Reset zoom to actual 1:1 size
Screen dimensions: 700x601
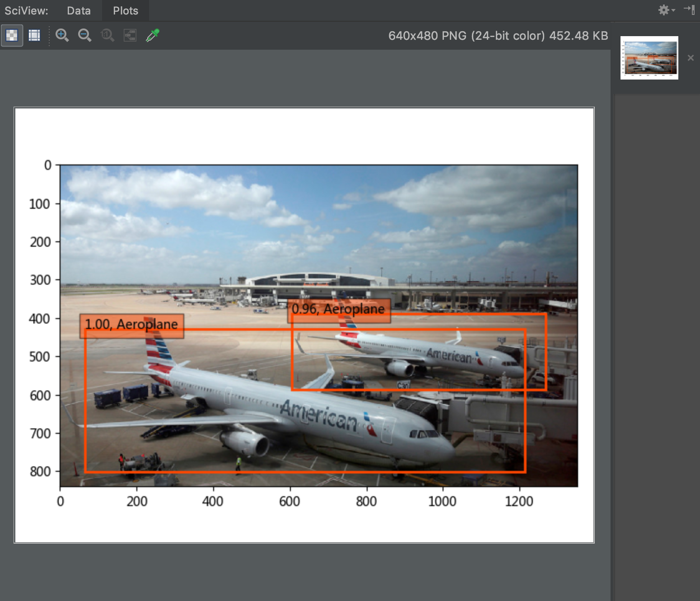(107, 35)
